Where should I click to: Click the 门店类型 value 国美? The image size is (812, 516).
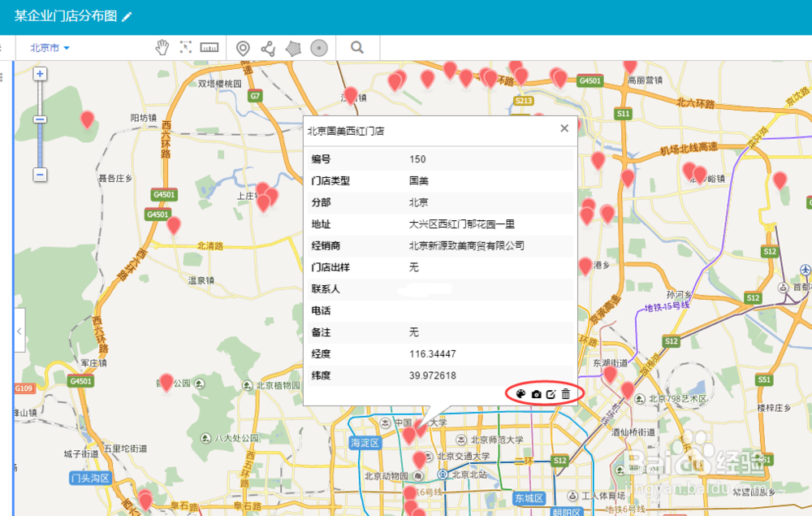click(x=418, y=181)
